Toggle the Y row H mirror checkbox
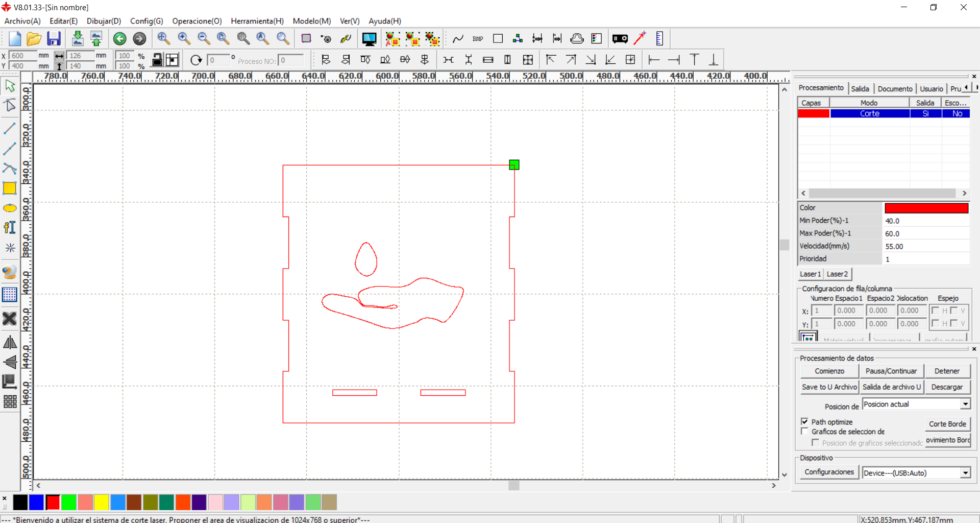Screen dimensions: 980x523 point(936,323)
